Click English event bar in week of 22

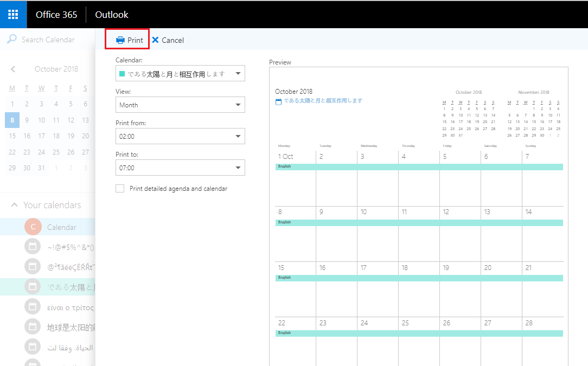[419, 333]
